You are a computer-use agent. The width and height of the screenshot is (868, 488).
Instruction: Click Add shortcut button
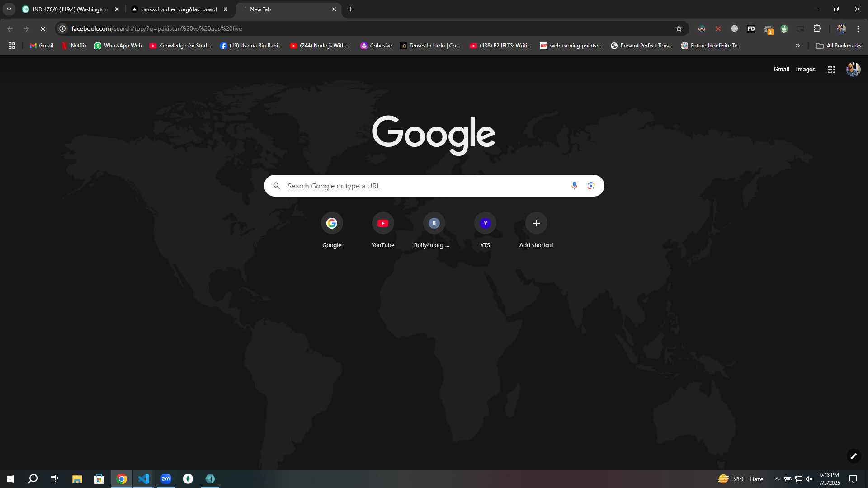(536, 230)
